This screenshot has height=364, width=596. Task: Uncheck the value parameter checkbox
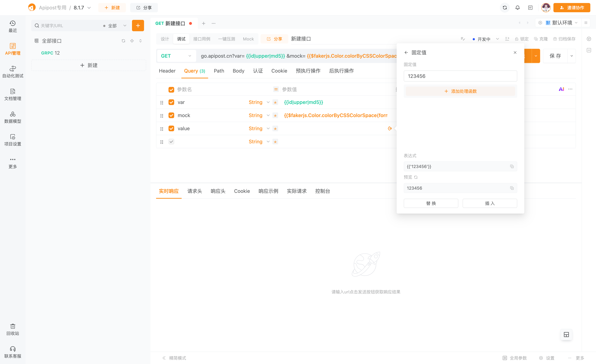(171, 128)
